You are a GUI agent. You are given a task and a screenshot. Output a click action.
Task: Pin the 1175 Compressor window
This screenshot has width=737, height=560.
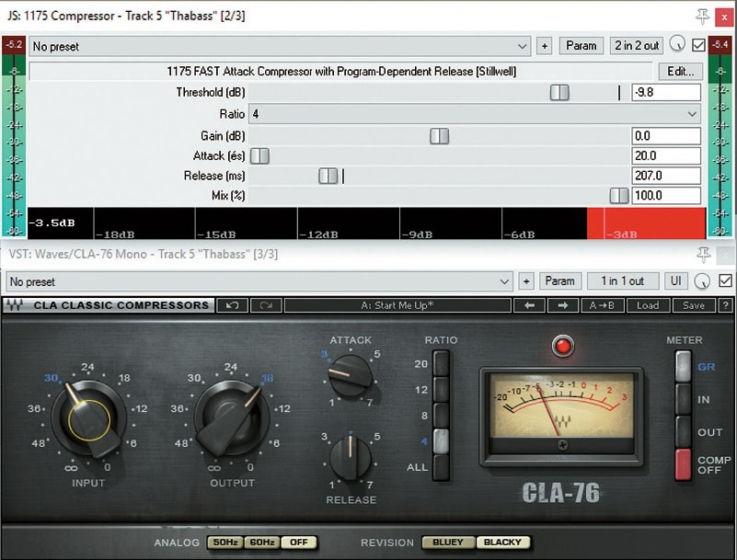(702, 17)
